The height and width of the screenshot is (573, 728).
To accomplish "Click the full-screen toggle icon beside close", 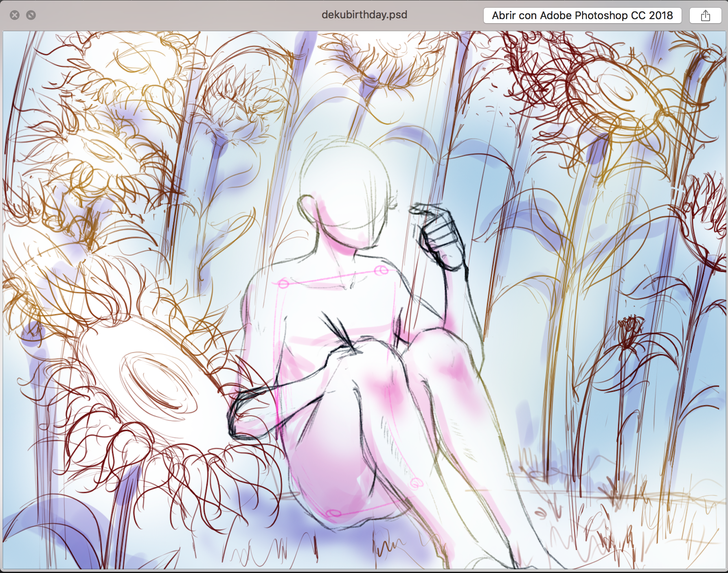I will click(x=31, y=15).
